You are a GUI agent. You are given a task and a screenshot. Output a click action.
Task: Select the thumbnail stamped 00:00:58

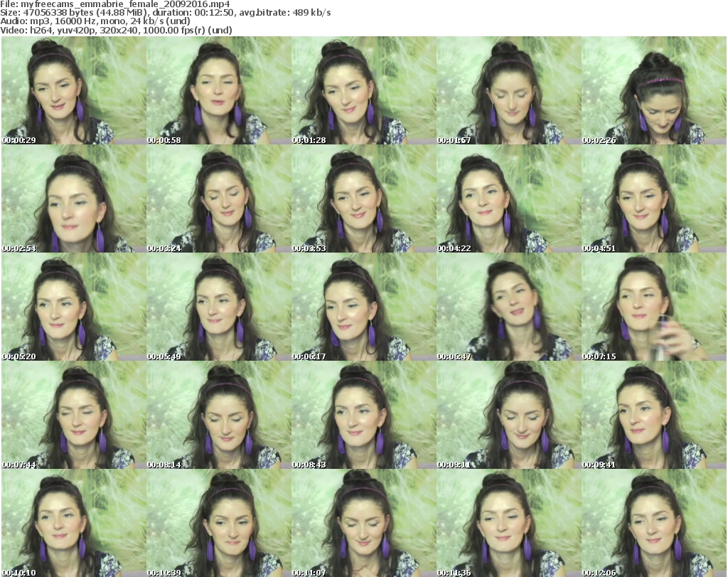(219, 90)
